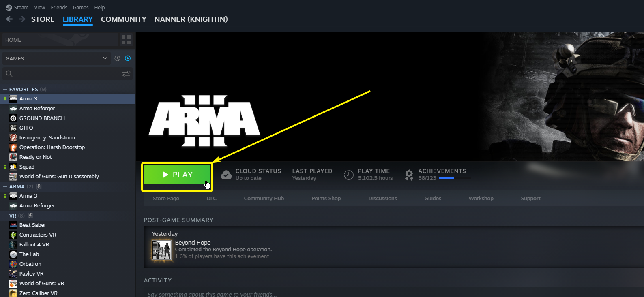Viewport: 644px width, 297px height.
Task: Go to library HOME
Action: (60, 40)
